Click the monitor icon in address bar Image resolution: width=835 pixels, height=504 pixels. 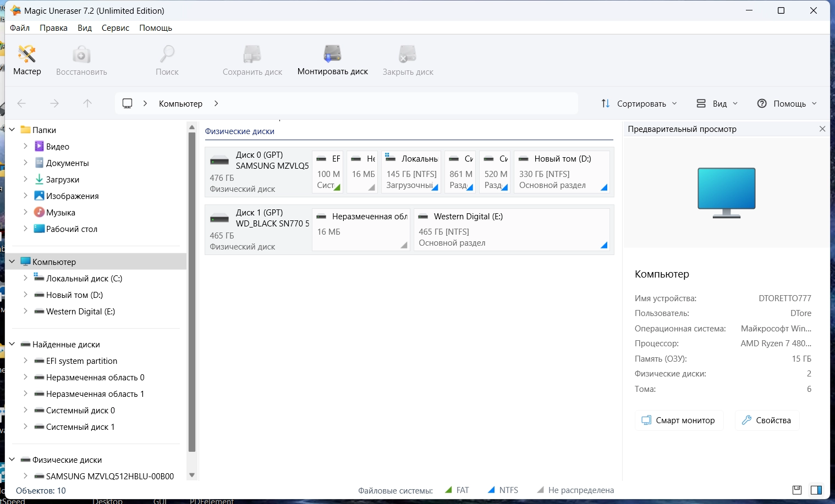click(128, 103)
